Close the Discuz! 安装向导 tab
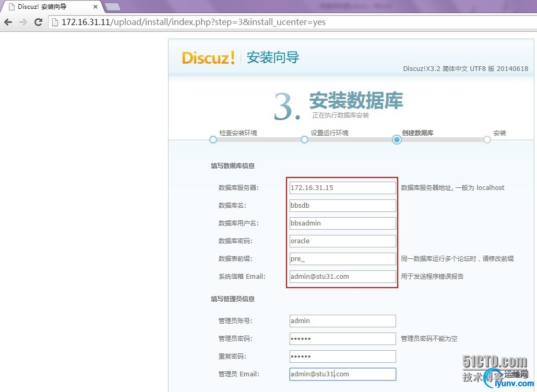 96,6
